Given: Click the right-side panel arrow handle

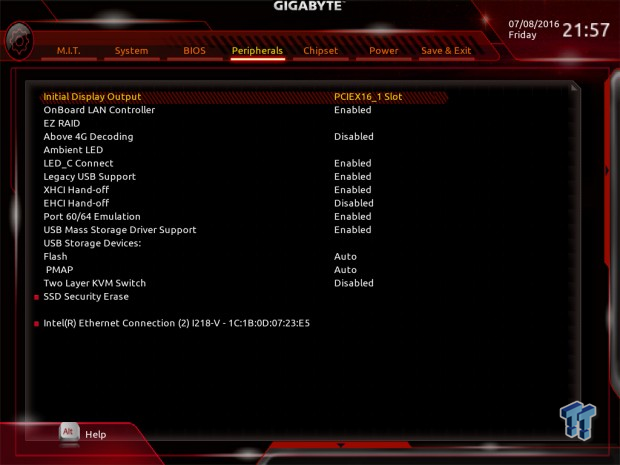Looking at the screenshot, I should click(x=607, y=170).
